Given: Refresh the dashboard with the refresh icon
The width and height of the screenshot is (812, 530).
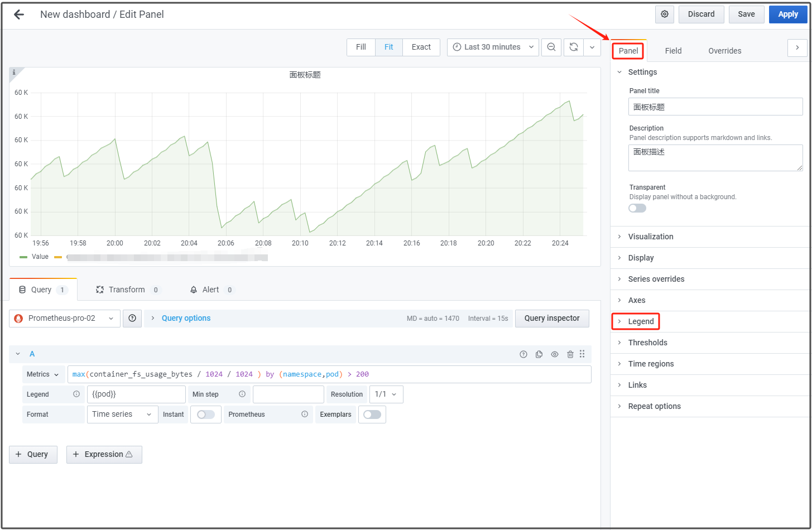Looking at the screenshot, I should point(573,47).
